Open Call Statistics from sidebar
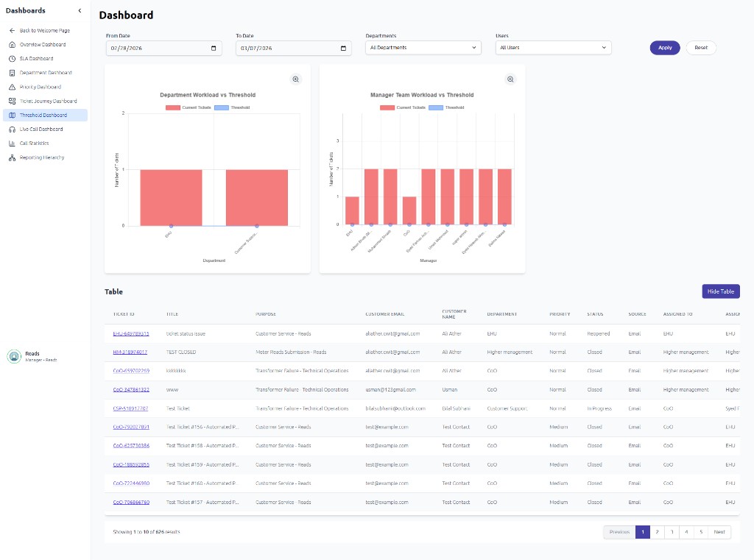This screenshot has height=560, width=754. 34,143
